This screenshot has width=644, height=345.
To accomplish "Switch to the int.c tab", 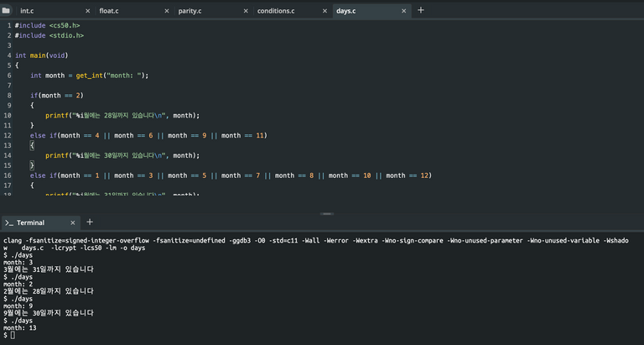I will tap(27, 11).
